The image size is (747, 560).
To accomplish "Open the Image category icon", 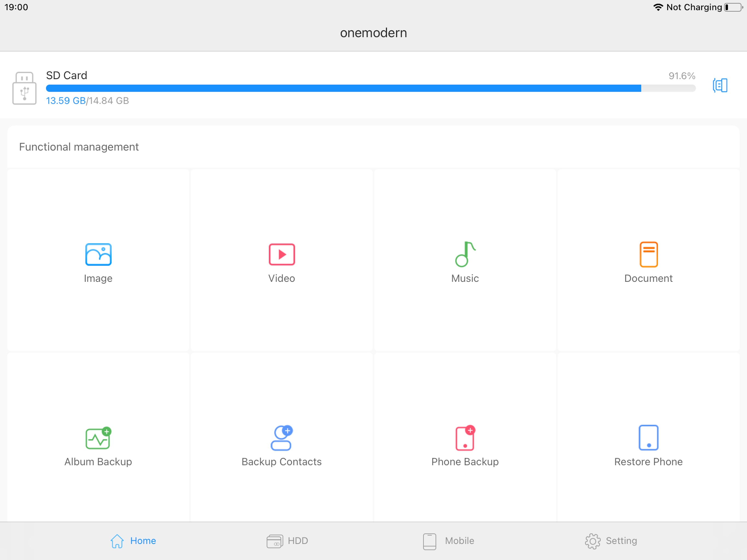I will click(x=98, y=254).
